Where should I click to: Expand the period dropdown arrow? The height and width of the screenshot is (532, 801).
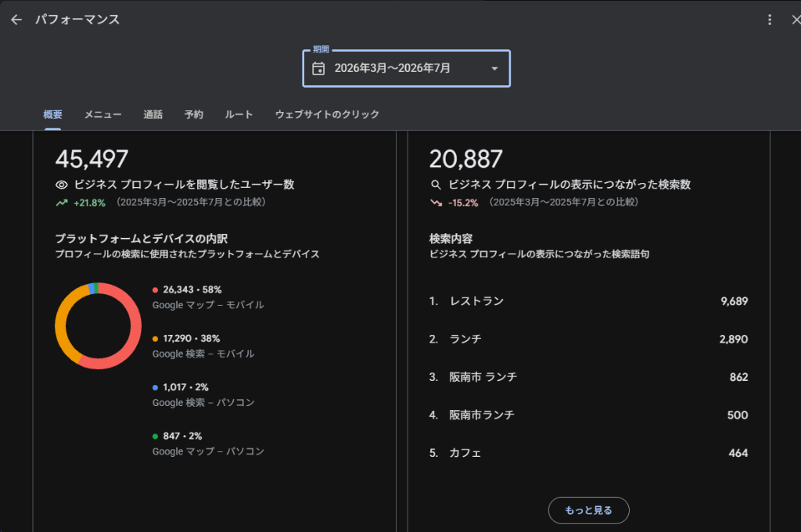[494, 69]
